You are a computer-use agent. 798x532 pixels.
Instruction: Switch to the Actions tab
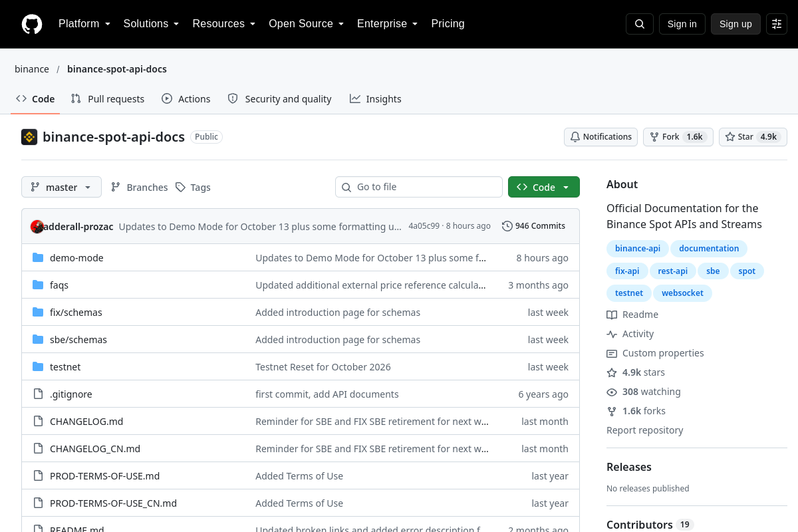click(x=186, y=99)
